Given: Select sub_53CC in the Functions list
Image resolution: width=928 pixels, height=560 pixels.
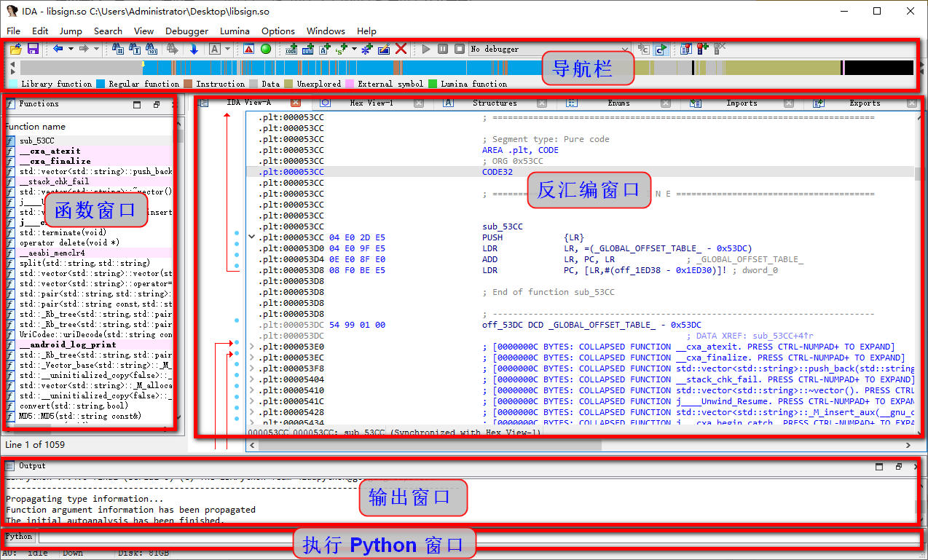Looking at the screenshot, I should click(x=37, y=141).
